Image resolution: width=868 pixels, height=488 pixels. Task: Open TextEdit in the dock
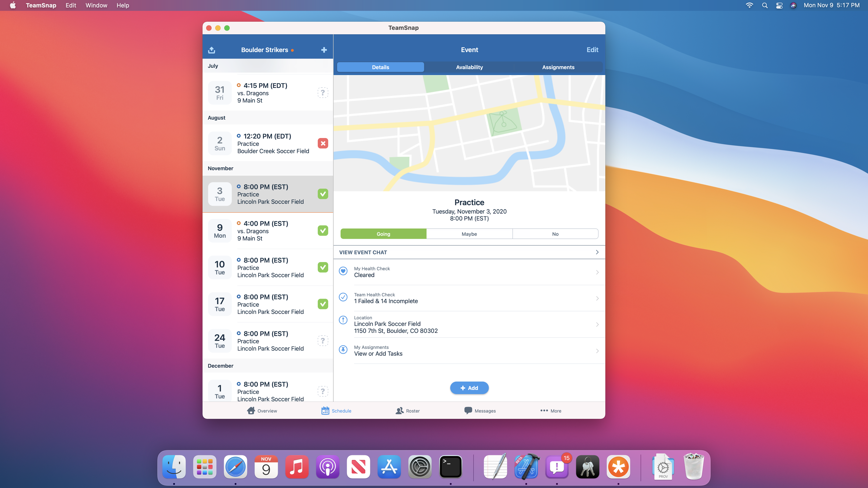pos(495,467)
